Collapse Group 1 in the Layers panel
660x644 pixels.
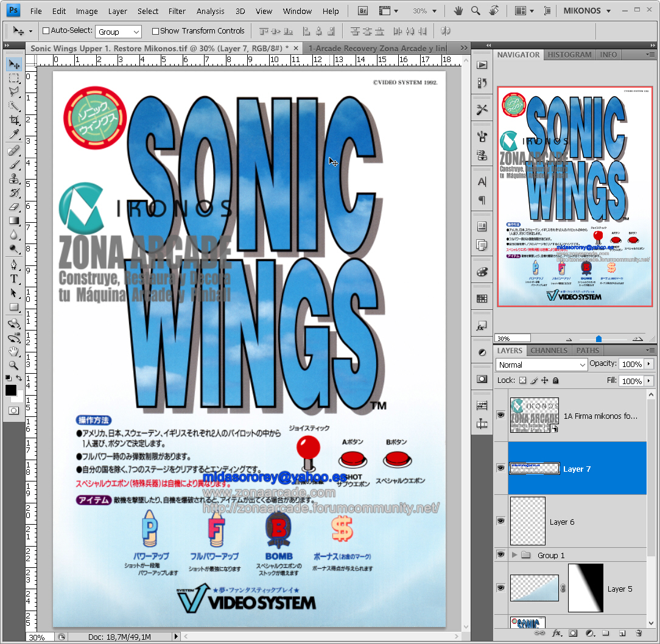514,555
